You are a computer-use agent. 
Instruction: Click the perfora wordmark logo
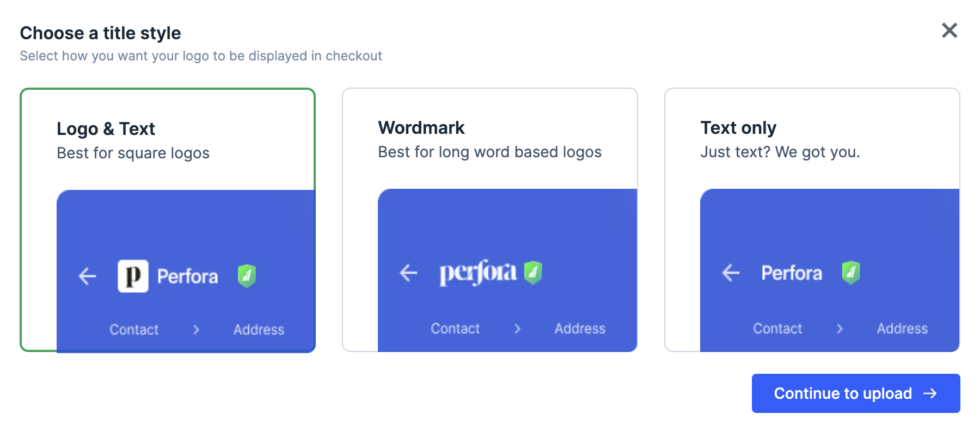[478, 273]
